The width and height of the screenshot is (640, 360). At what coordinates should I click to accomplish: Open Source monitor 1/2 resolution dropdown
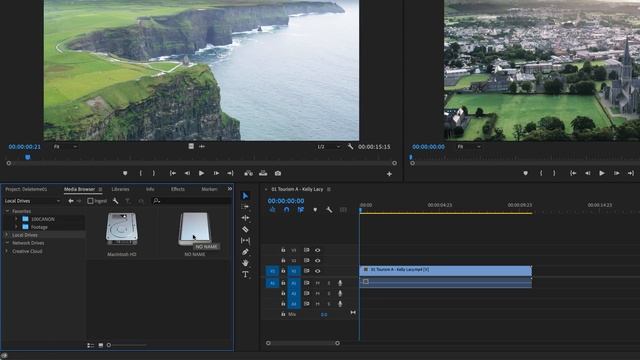point(328,147)
